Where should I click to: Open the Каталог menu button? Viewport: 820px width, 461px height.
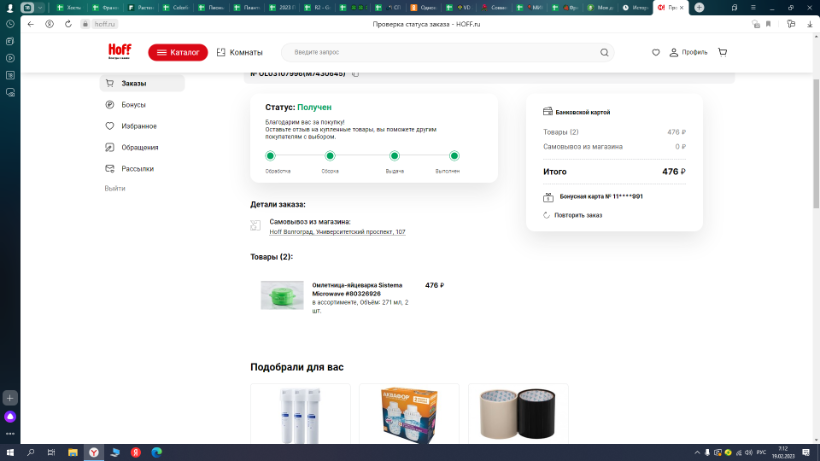(x=178, y=52)
